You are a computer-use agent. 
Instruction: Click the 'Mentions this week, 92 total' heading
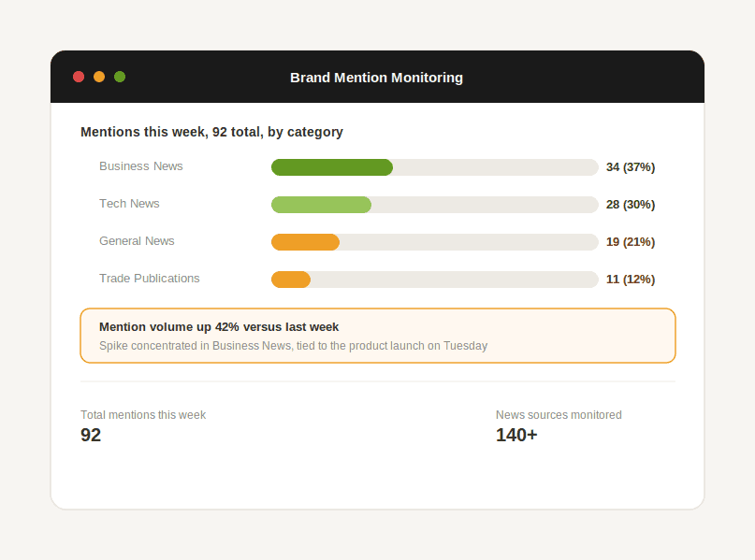click(211, 132)
